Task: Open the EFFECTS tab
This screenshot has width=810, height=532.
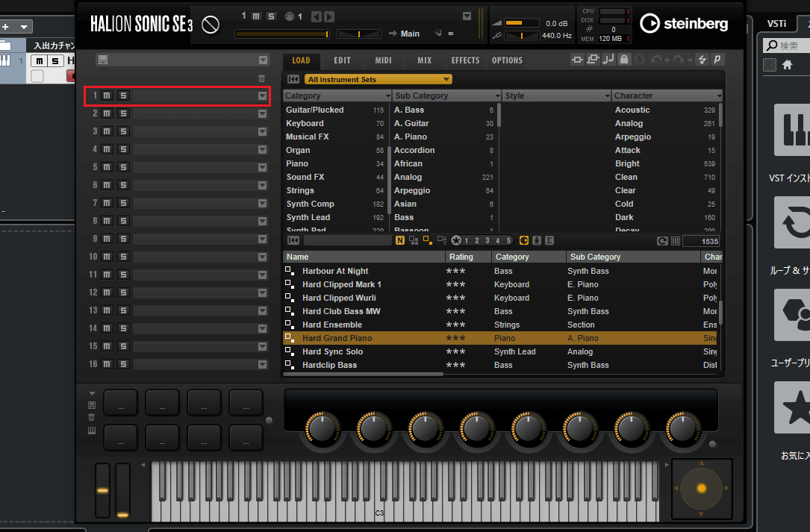Action: (x=465, y=60)
